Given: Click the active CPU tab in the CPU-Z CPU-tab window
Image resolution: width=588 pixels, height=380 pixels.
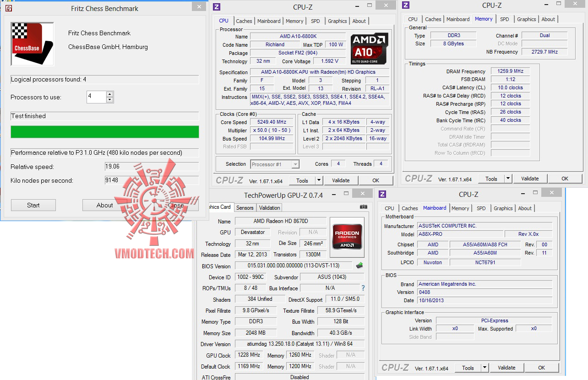Looking at the screenshot, I should [x=223, y=21].
